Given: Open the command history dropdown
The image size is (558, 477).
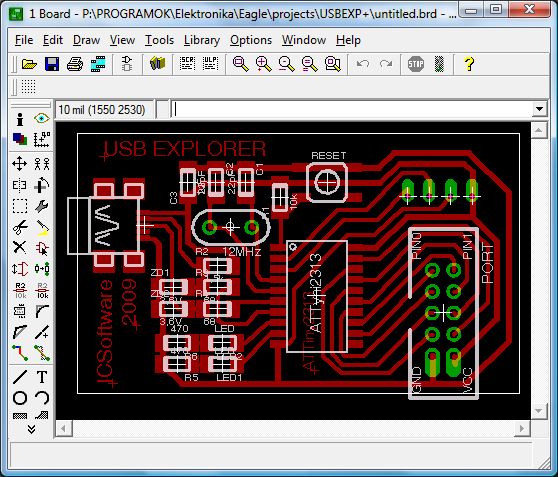Looking at the screenshot, I should 539,109.
